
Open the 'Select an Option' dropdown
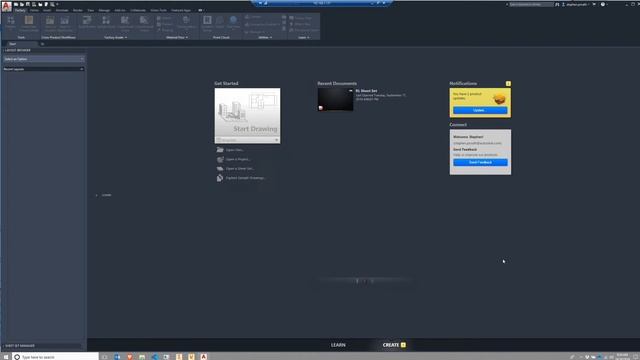(x=44, y=59)
